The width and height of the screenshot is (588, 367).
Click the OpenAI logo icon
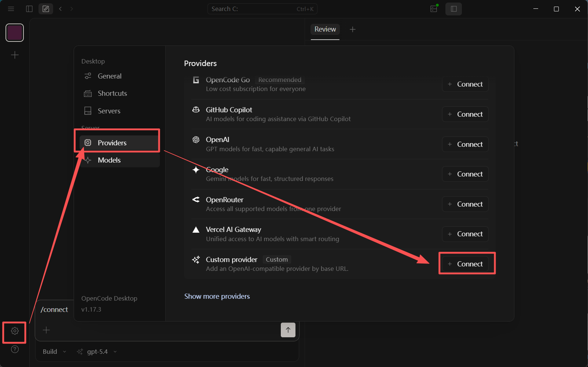(x=196, y=139)
